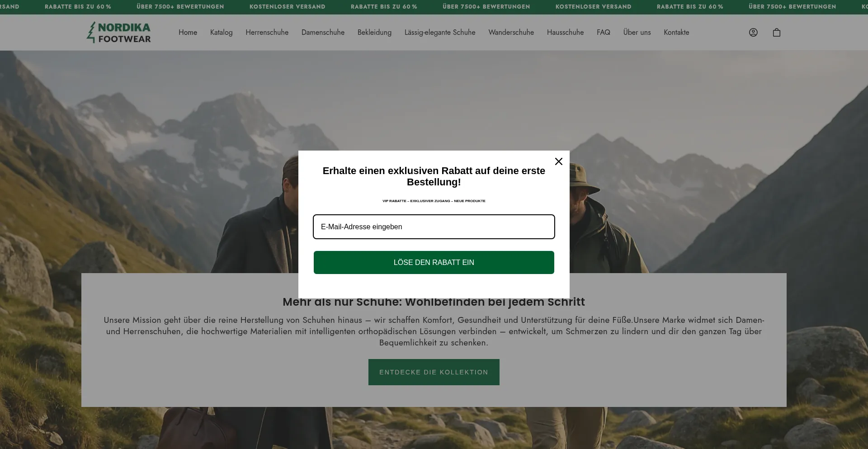The width and height of the screenshot is (868, 449).
Task: Navigate to Hausschuhe
Action: click(x=565, y=33)
